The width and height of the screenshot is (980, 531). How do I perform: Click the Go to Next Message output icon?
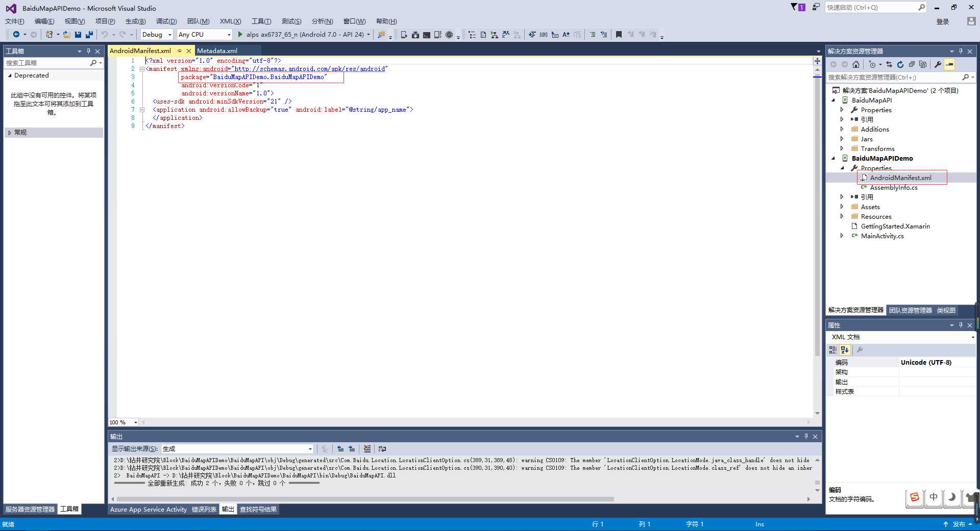pyautogui.click(x=352, y=449)
